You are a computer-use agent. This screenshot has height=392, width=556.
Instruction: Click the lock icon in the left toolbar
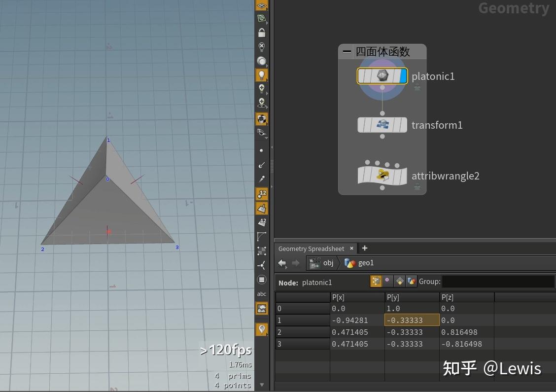(x=262, y=32)
